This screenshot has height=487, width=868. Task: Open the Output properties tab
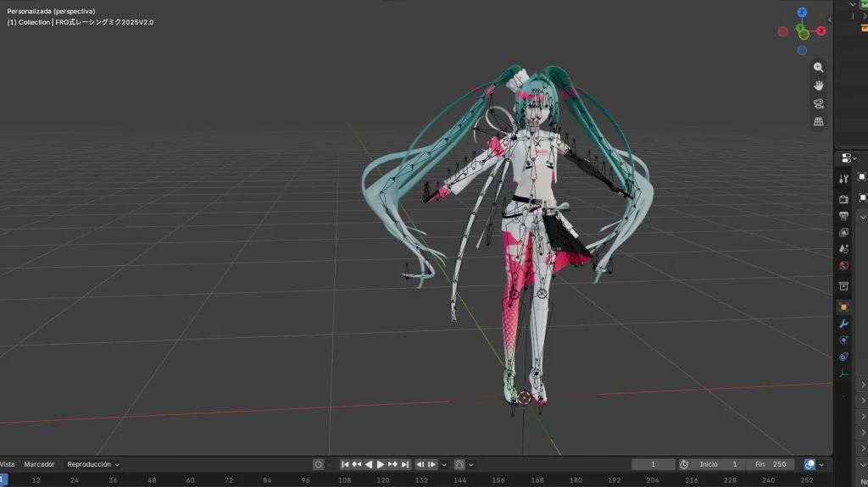coord(843,216)
